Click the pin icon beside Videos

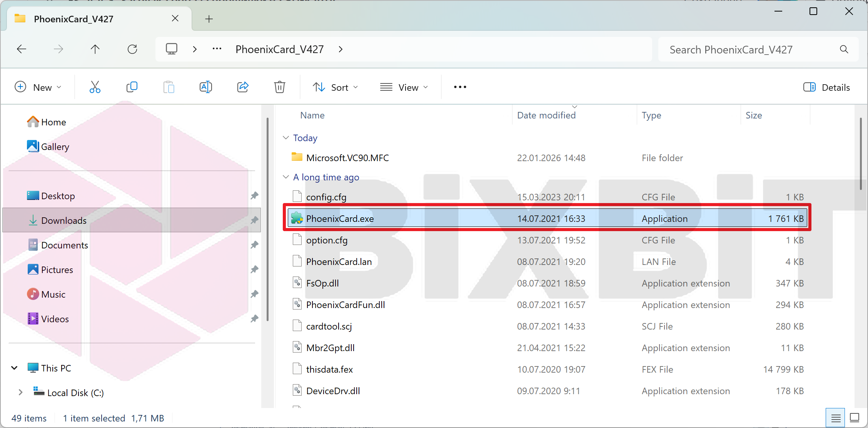click(x=254, y=319)
